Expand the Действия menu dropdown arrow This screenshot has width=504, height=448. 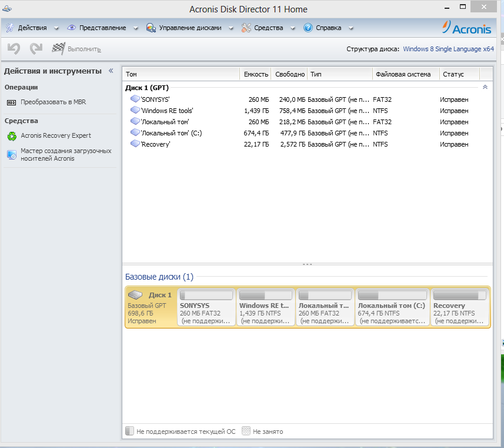56,28
